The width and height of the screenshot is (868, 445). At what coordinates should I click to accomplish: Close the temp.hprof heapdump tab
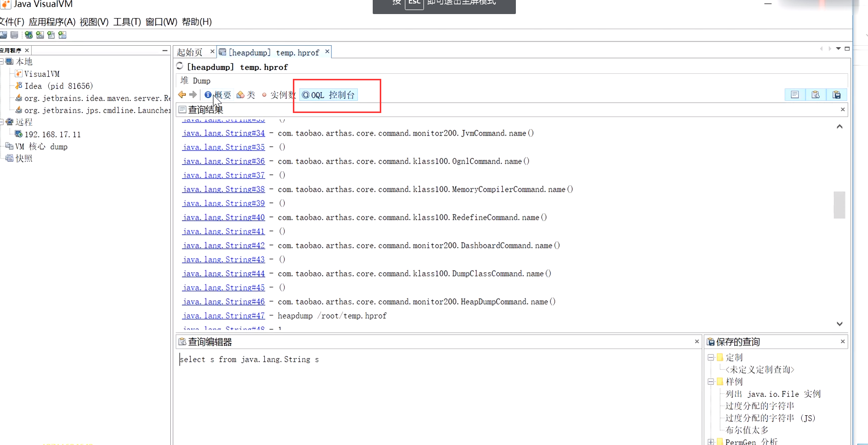(x=327, y=51)
